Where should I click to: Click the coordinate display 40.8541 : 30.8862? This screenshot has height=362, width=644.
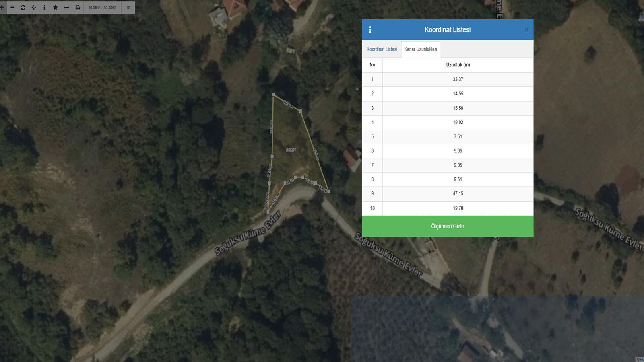click(x=102, y=8)
